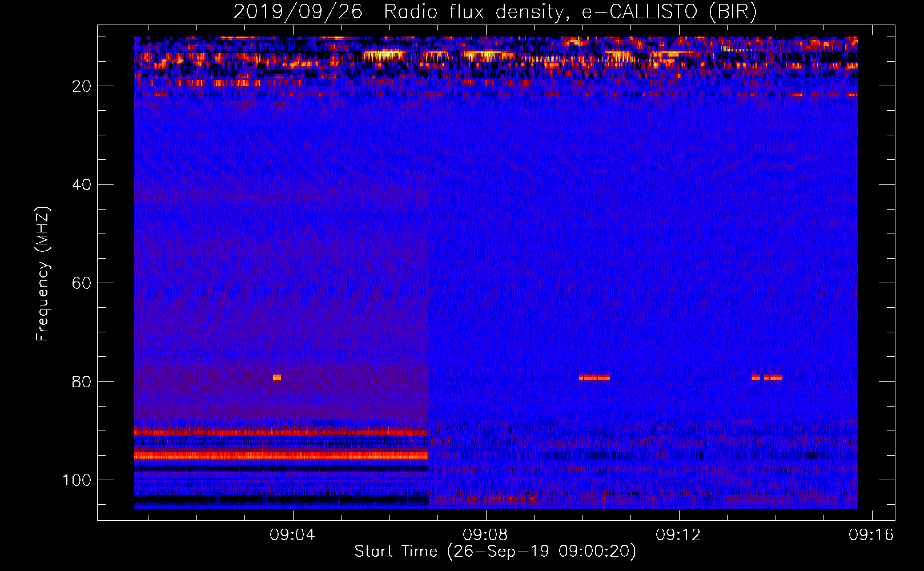Screen dimensions: 924x571
Task: Click the 'Start Time (26-Sep-19 09:00:20)' label
Action: (x=495, y=552)
